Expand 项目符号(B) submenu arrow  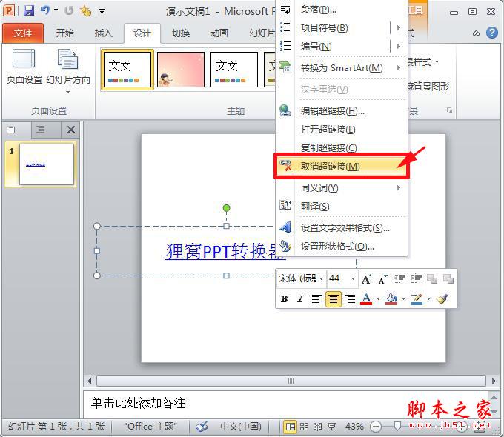click(x=399, y=28)
